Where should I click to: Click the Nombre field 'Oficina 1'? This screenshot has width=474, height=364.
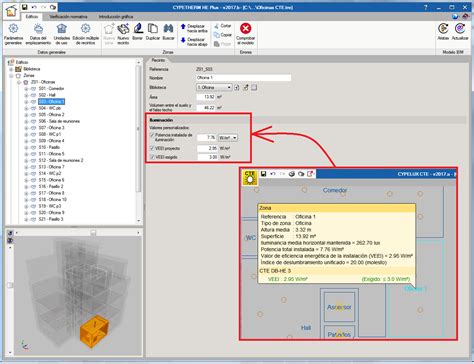(x=243, y=78)
